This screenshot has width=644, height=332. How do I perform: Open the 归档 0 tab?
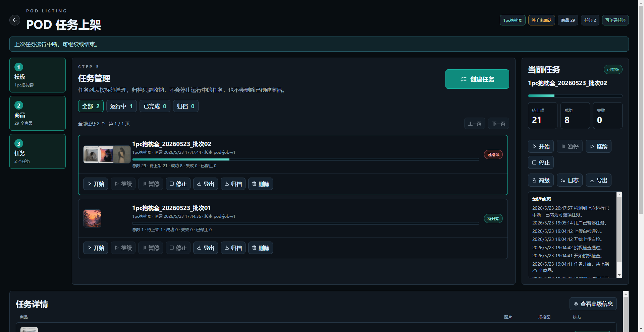coord(186,106)
